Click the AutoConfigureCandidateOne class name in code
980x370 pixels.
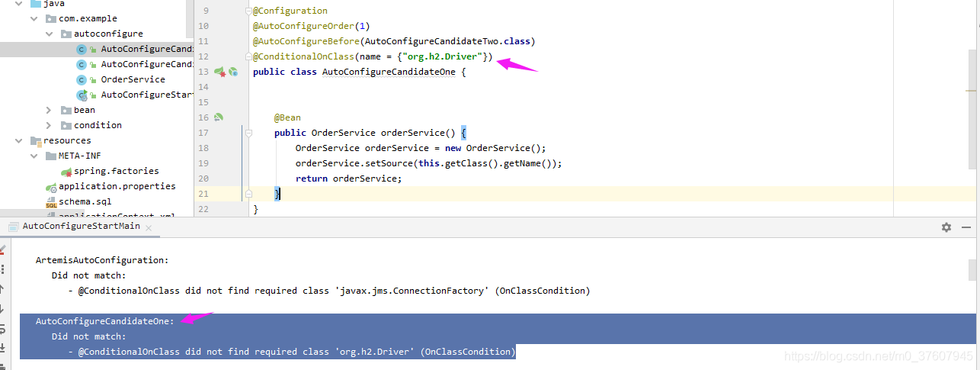click(389, 72)
